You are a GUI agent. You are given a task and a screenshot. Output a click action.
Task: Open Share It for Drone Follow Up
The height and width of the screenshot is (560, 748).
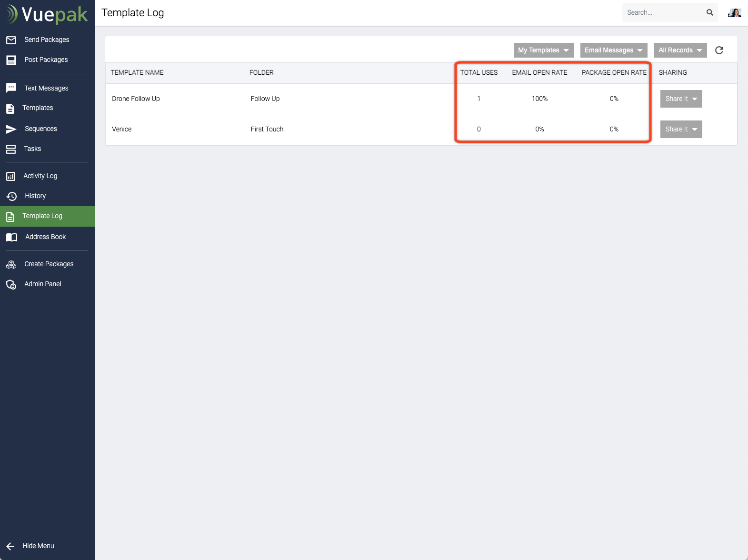point(681,99)
